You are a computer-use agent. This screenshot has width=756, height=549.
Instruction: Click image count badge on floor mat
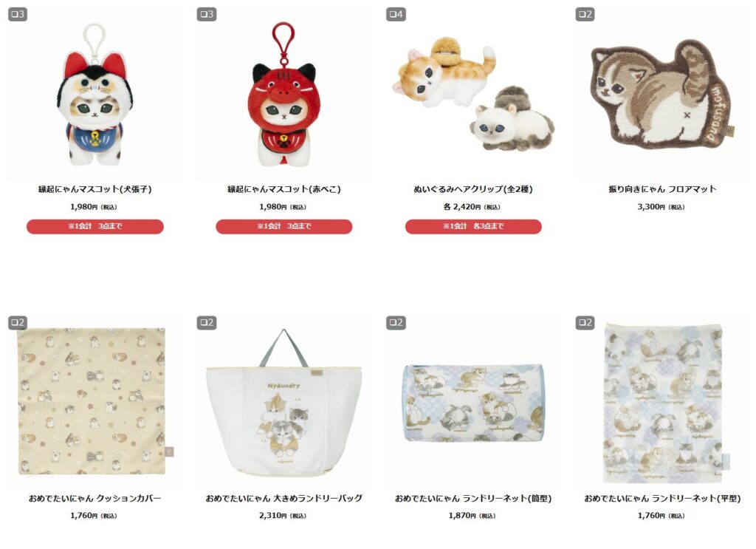pos(585,14)
